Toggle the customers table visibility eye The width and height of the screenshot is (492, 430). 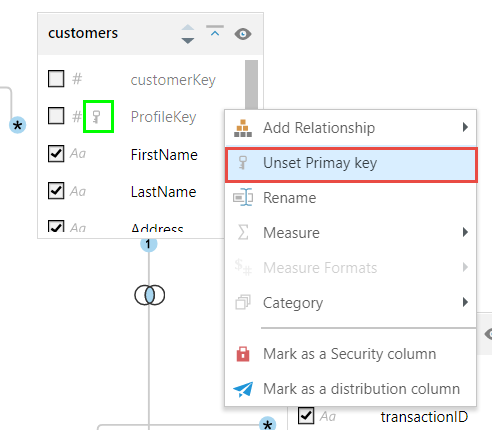coord(243,34)
